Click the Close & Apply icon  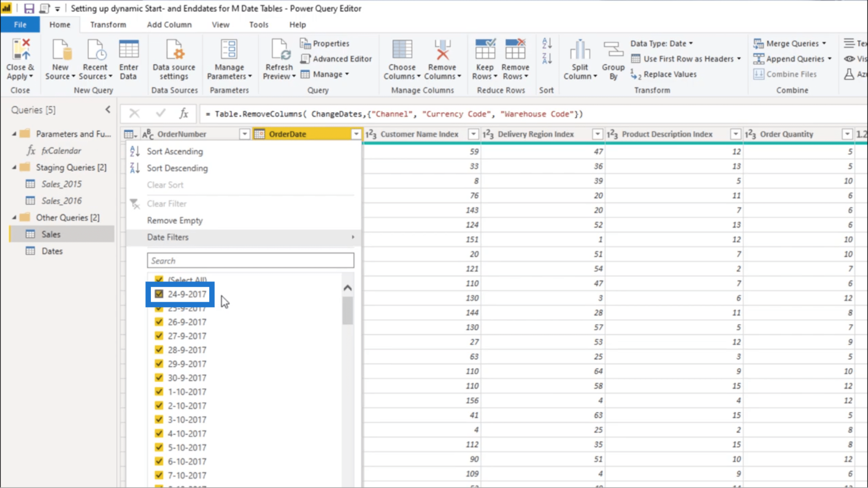21,50
